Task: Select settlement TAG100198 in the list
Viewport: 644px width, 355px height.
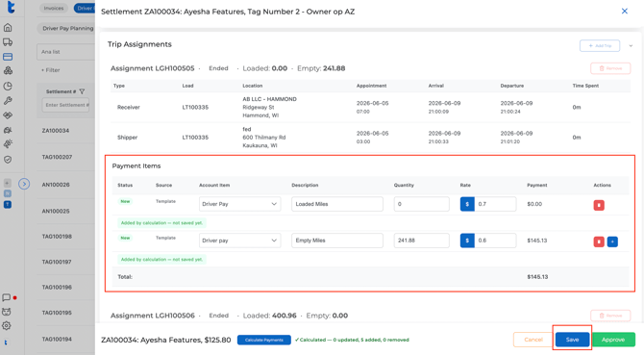Action: [57, 237]
